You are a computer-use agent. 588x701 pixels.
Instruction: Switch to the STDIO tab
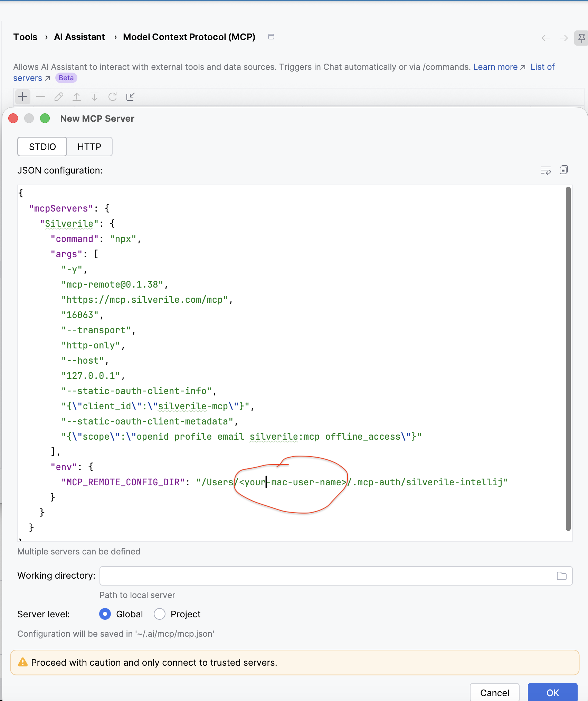[42, 147]
